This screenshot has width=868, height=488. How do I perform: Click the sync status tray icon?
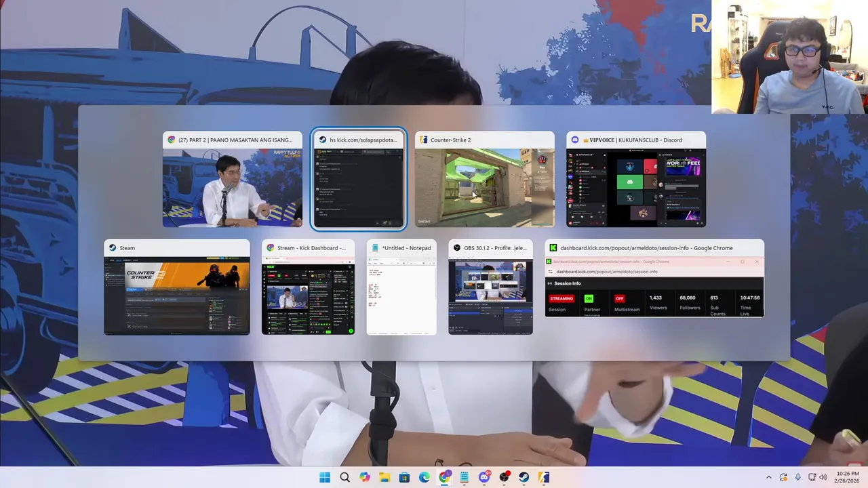tap(783, 477)
